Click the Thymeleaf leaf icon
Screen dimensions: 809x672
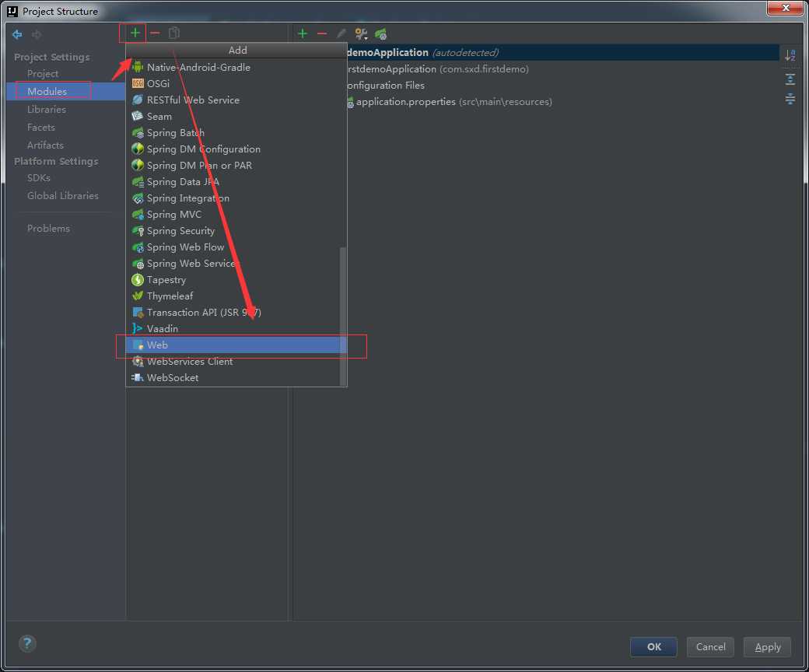137,296
